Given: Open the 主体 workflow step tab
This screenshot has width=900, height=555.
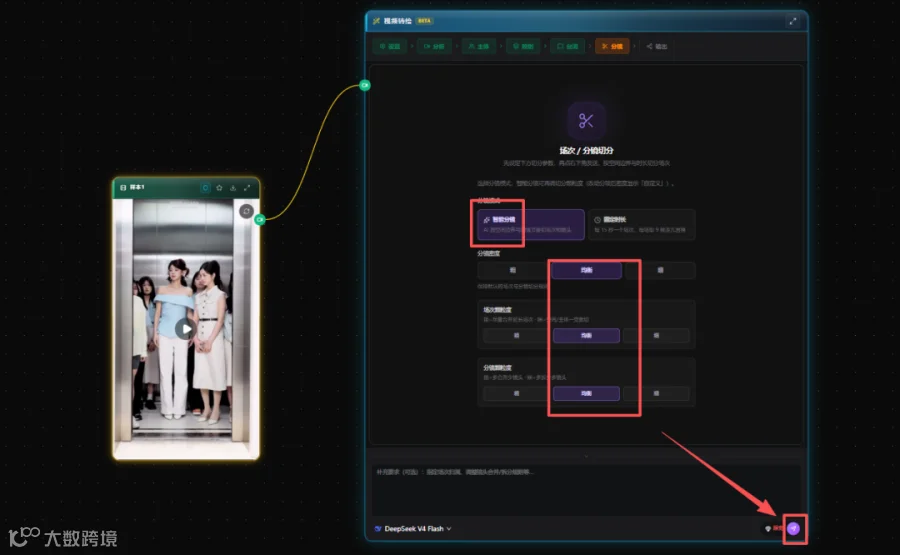Looking at the screenshot, I should [479, 46].
